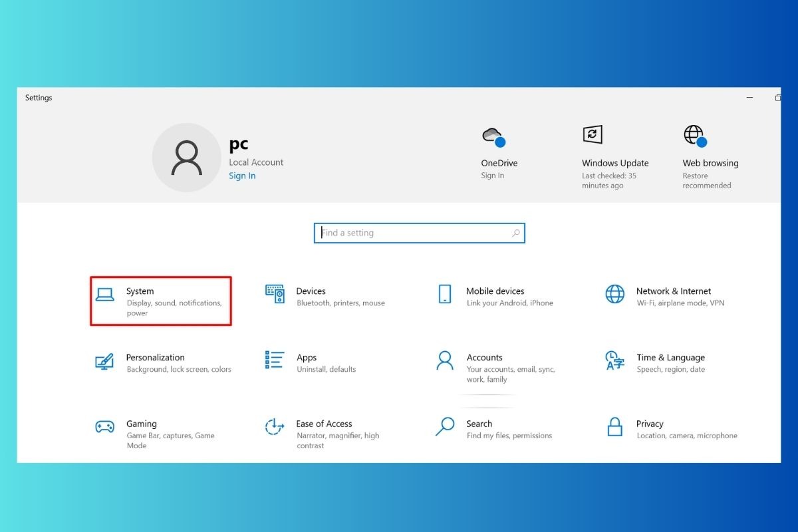Click the Network & Internet heading text

[674, 291]
